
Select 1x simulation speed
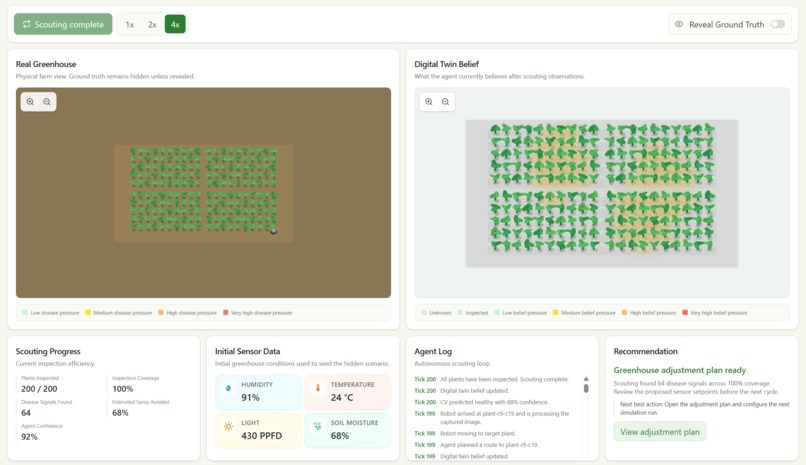click(x=130, y=24)
